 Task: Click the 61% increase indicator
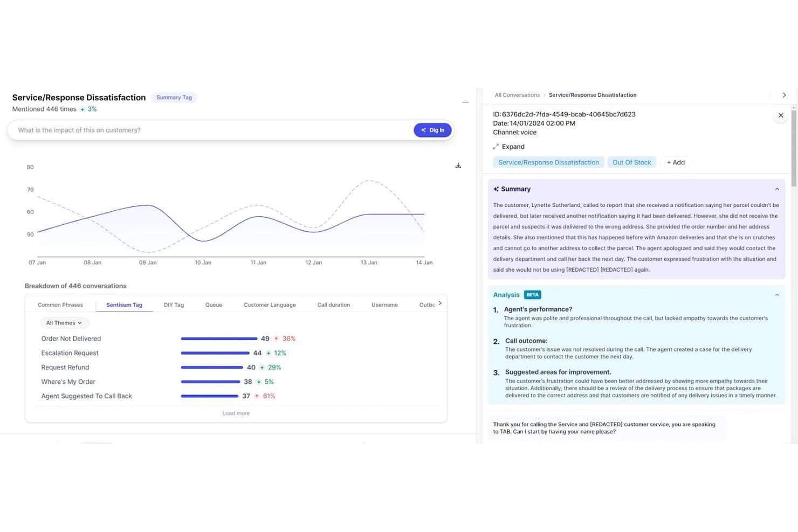265,396
